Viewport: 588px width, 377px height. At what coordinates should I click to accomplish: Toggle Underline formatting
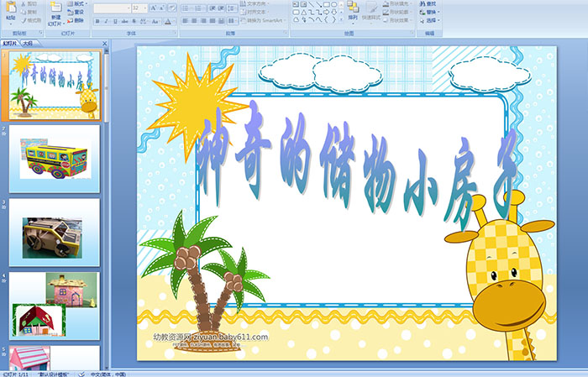click(x=115, y=21)
